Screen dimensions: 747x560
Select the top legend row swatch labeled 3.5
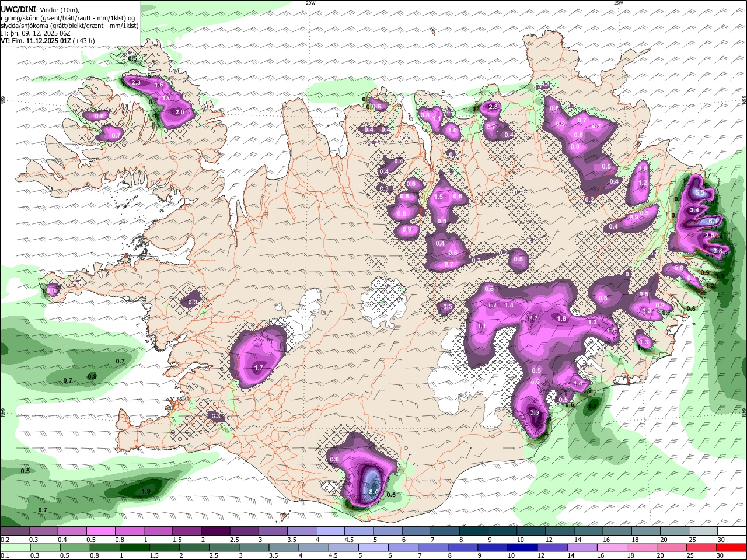click(302, 531)
